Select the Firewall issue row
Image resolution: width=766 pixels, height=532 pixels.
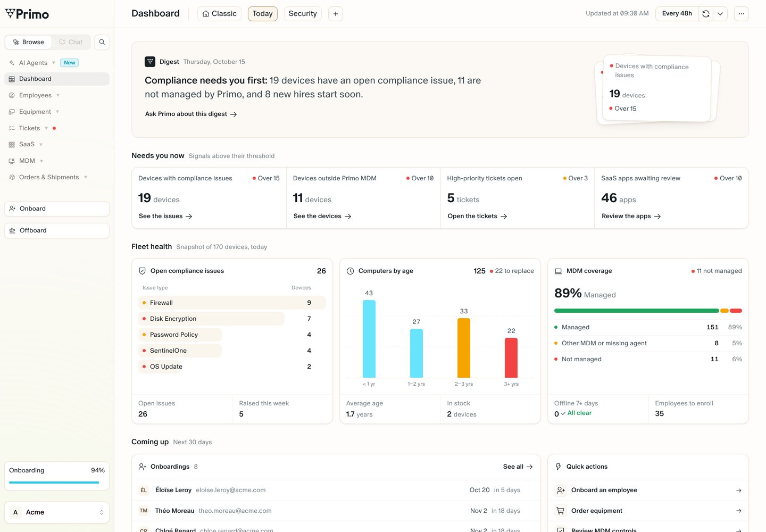pyautogui.click(x=232, y=303)
